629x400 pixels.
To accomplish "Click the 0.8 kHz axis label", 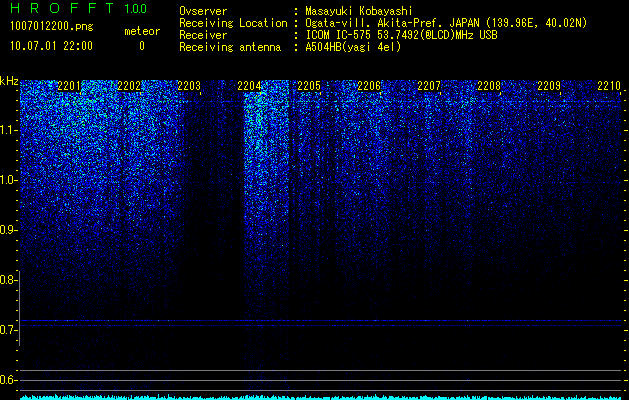I will click(8, 280).
